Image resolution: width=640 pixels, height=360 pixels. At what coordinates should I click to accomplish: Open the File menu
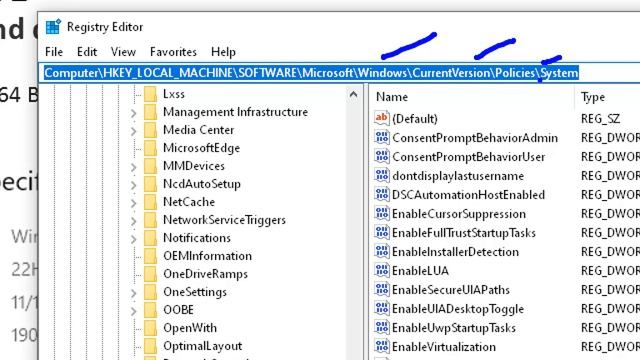(x=54, y=52)
